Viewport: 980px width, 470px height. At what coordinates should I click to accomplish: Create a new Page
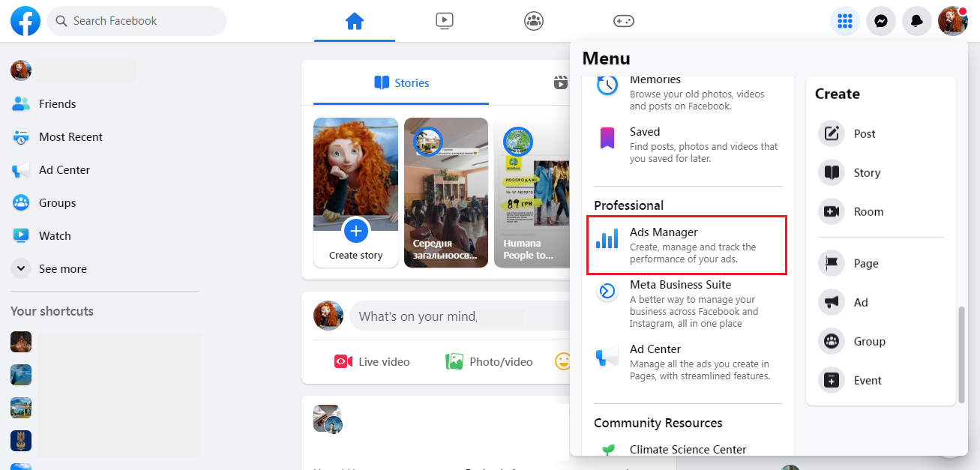[x=881, y=263]
